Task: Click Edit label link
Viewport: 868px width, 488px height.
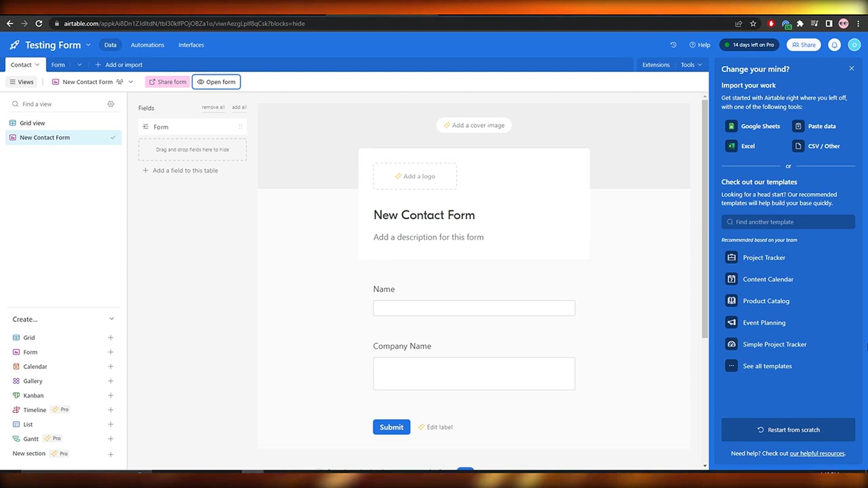Action: coord(435,427)
